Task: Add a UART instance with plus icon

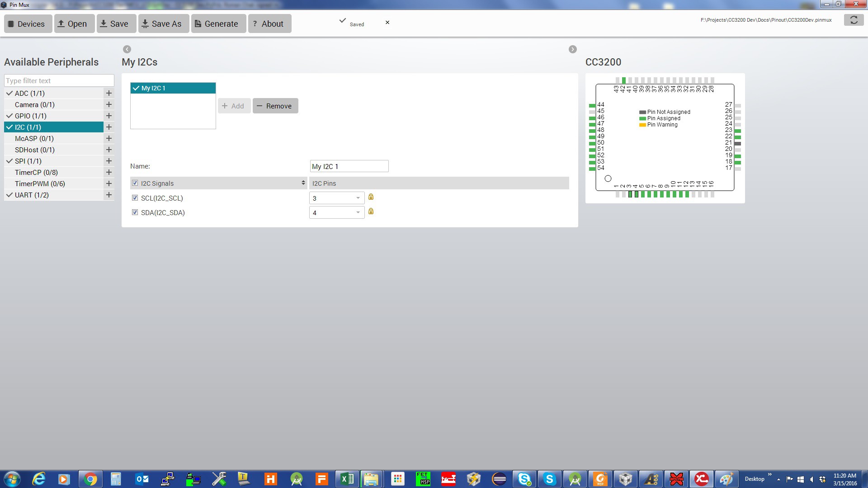Action: click(109, 195)
